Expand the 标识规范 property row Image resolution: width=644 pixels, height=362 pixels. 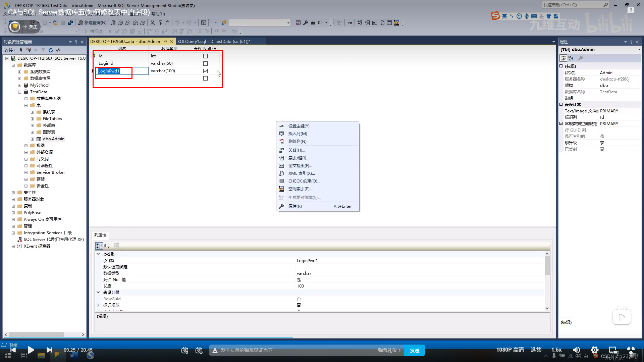[98, 305]
